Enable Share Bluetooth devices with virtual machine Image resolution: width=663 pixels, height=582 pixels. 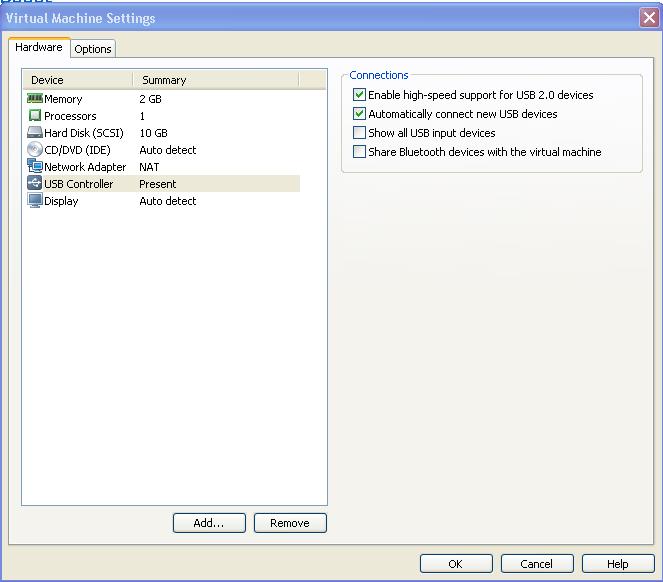359,152
